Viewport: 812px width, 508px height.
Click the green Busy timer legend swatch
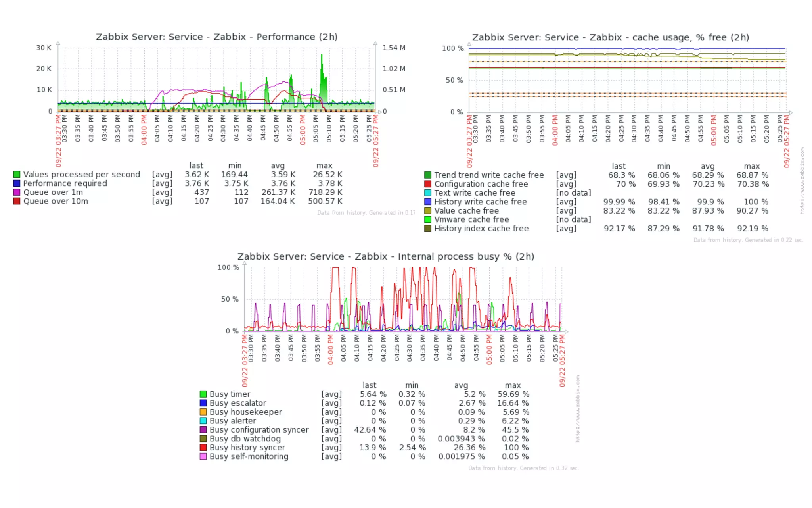click(203, 394)
